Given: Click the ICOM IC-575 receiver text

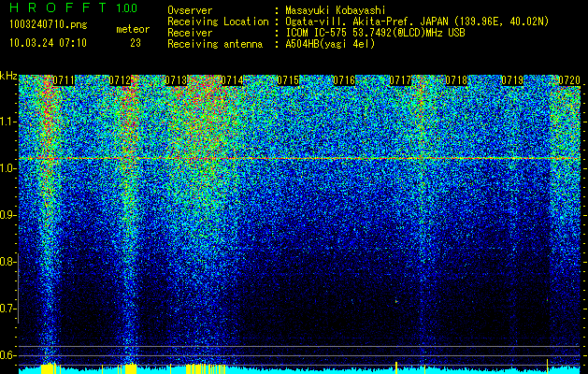Looking at the screenshot, I should tap(375, 33).
